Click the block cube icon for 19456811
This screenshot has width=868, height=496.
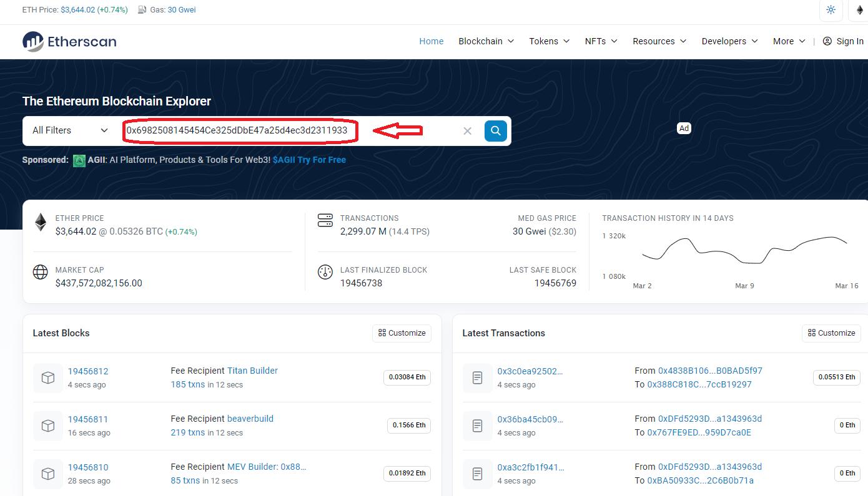pyautogui.click(x=48, y=425)
